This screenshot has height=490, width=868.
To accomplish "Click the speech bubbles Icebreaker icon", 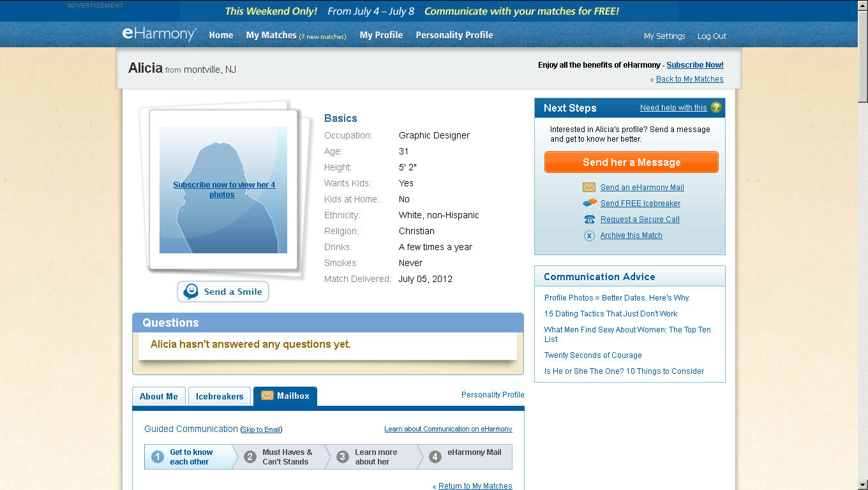I will (x=590, y=204).
